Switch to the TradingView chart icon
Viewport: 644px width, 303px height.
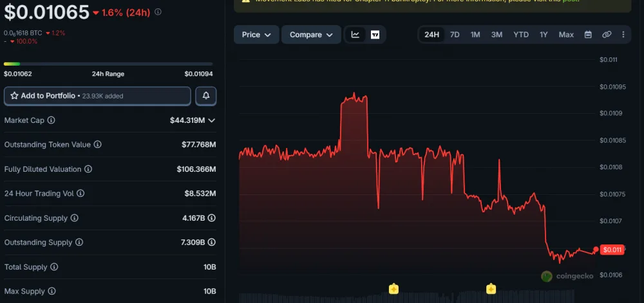[375, 35]
